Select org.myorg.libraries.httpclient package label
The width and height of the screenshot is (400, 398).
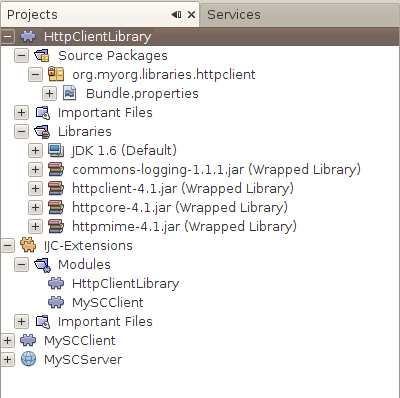164,75
